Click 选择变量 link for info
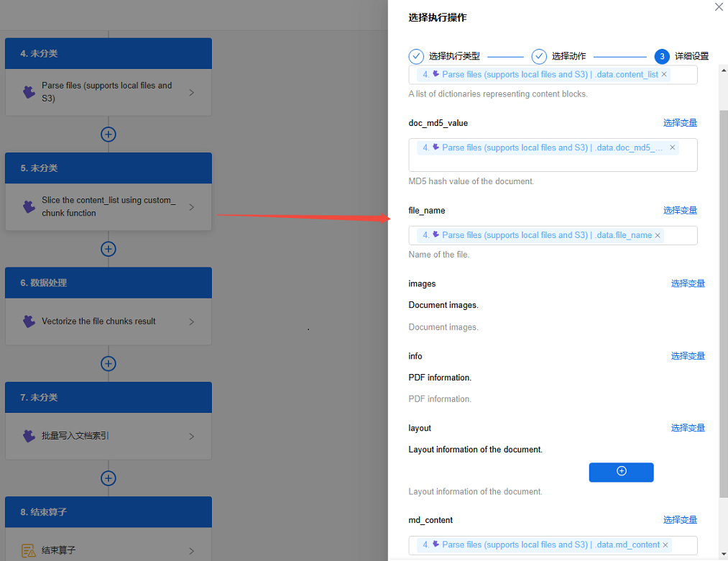The width and height of the screenshot is (728, 561). click(688, 355)
